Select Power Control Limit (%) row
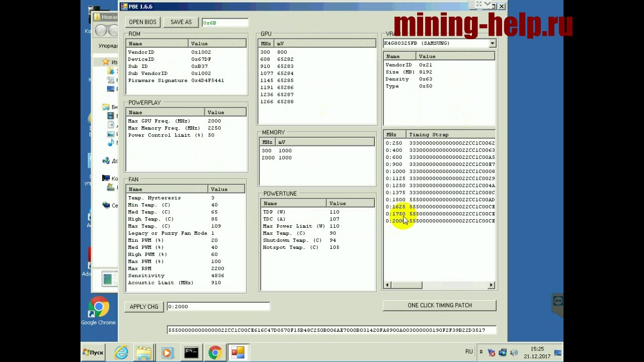Viewport: 644px width, 362px height. click(x=186, y=135)
